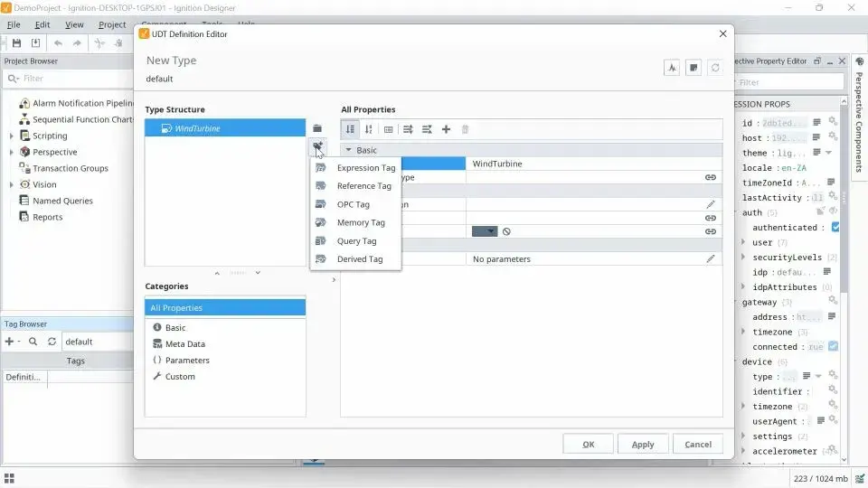Click the diagnostics icon in editor header
868x488 pixels.
672,68
